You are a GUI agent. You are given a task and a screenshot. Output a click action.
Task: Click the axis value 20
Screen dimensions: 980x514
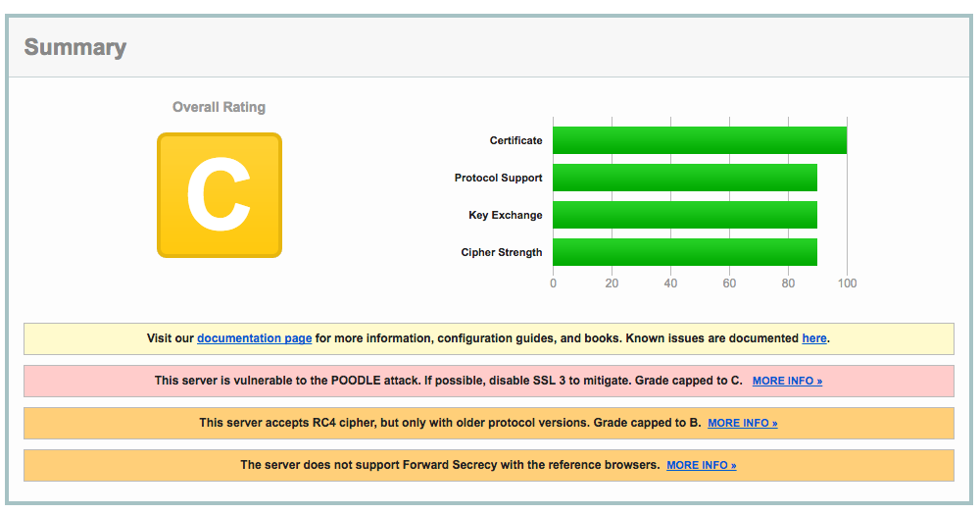click(612, 283)
